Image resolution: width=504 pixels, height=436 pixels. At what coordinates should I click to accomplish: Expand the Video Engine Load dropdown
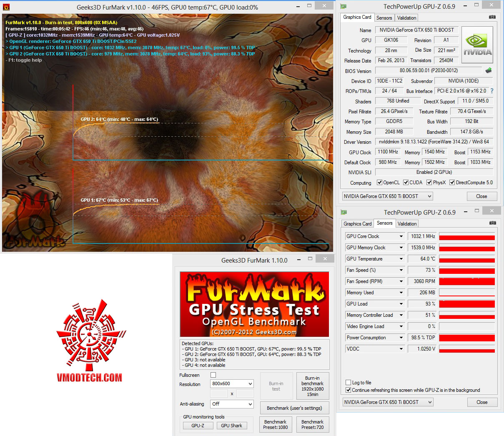pos(401,326)
